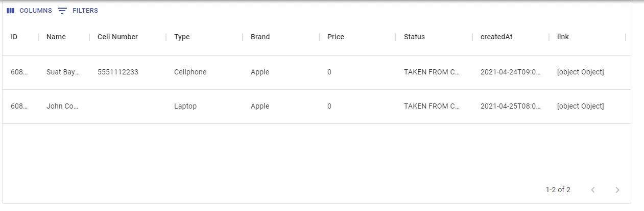Go to previous page arrow
Viewport: 644px width, 211px height.
pos(593,190)
